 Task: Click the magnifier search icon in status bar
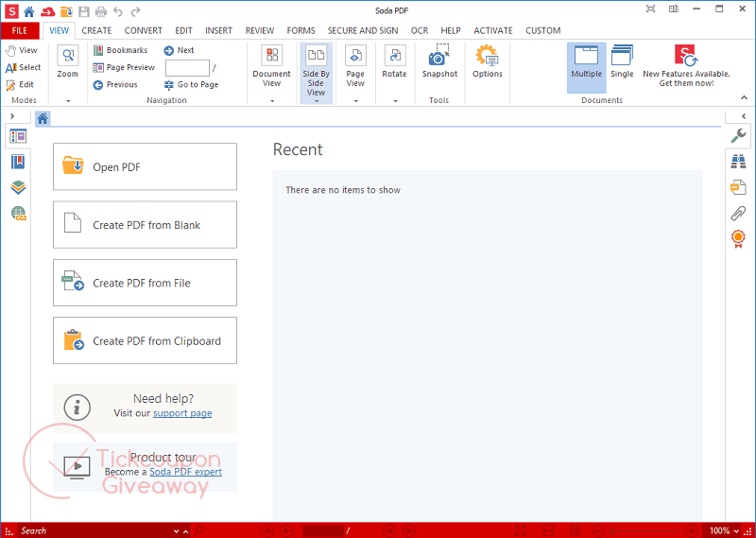pos(198,530)
